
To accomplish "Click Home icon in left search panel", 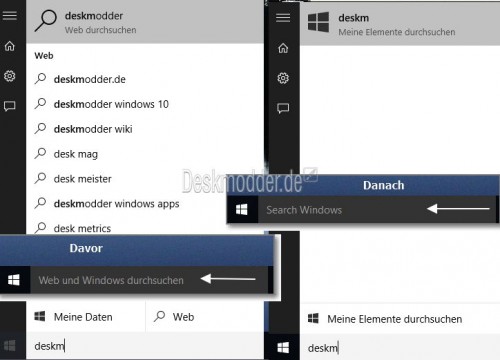I will tap(10, 46).
